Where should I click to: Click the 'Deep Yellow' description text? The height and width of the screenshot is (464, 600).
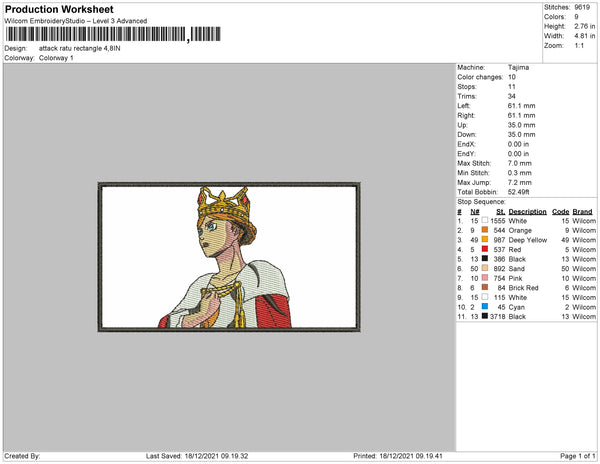tap(528, 240)
